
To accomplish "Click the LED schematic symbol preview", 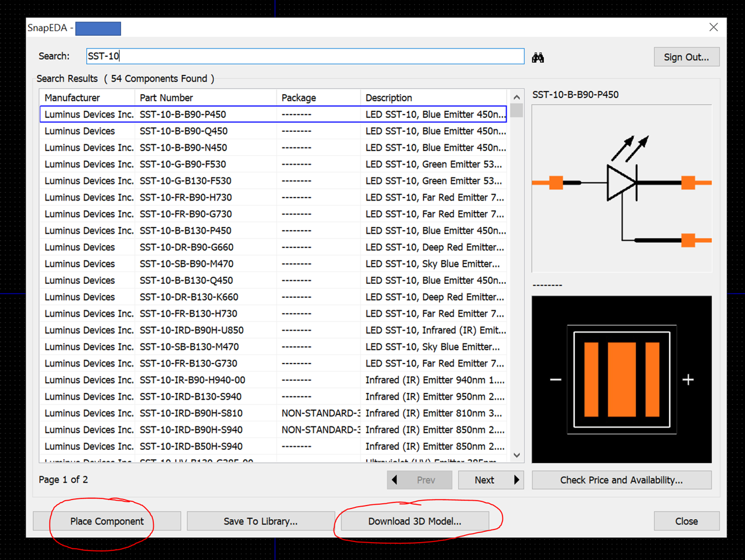I will pos(622,189).
